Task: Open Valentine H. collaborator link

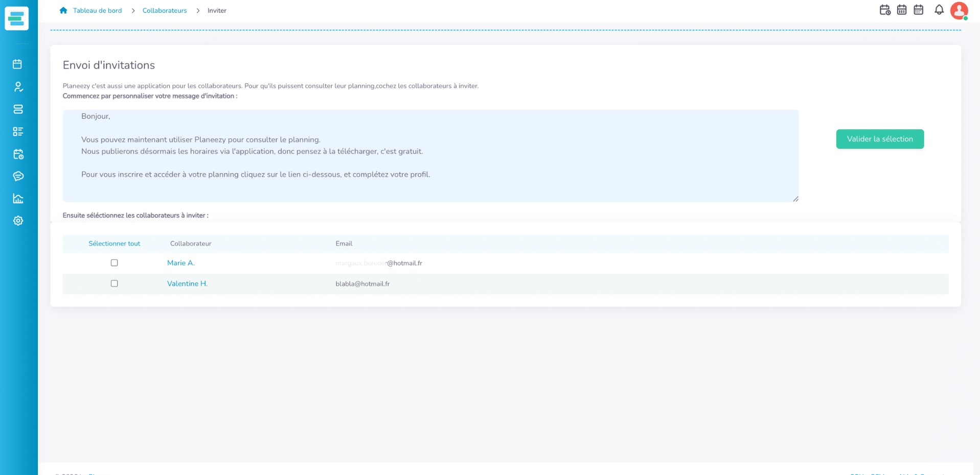Action: point(187,283)
